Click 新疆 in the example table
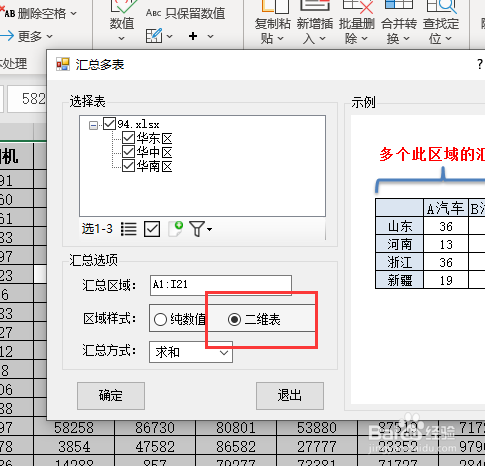Screen dimensions: 485x466 (399, 280)
